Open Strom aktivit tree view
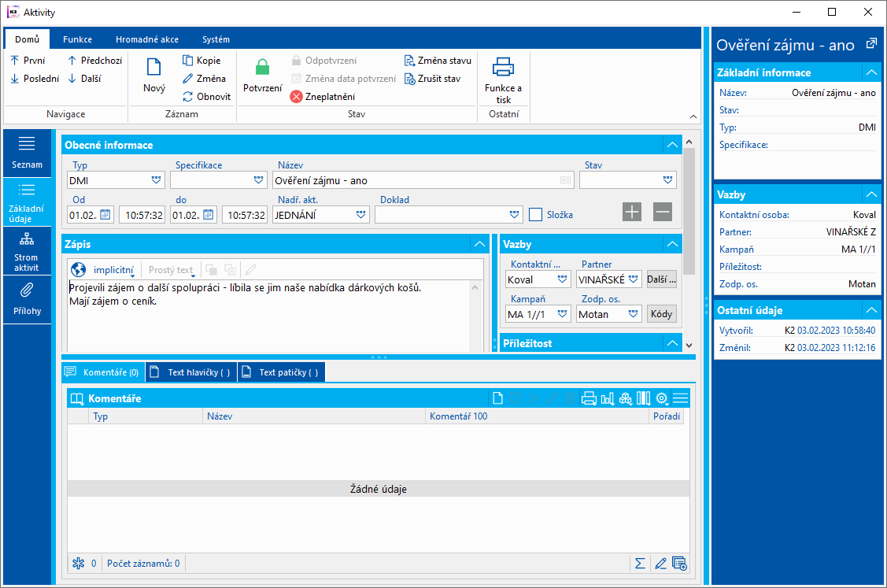The image size is (887, 588). tap(27, 252)
